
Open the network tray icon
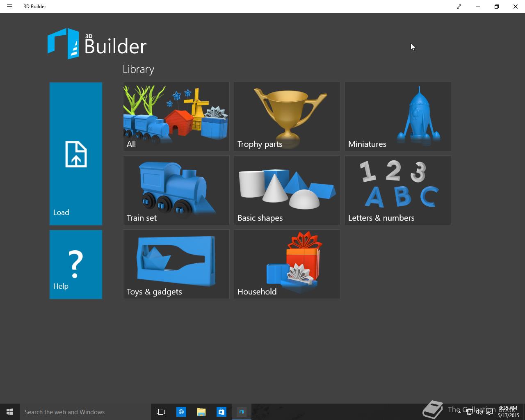click(x=469, y=412)
